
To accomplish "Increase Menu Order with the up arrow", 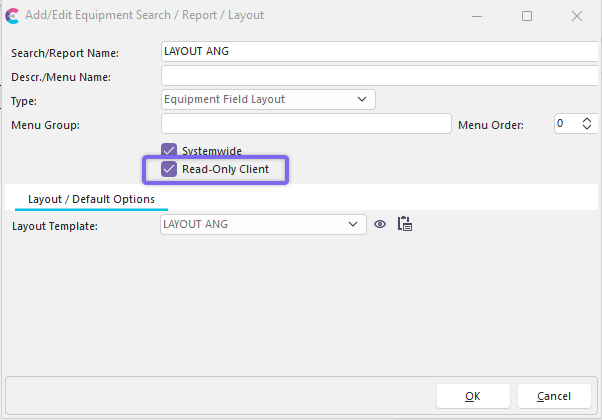I will click(585, 119).
